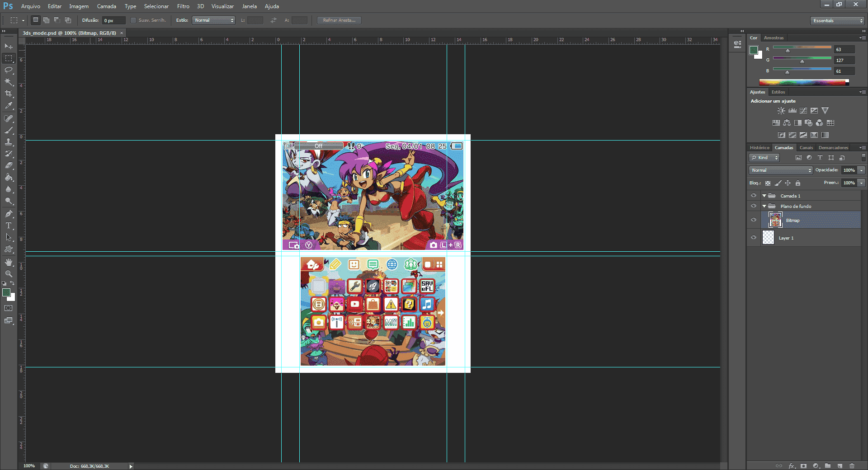
Task: Click the status bar info arrow
Action: pos(131,466)
